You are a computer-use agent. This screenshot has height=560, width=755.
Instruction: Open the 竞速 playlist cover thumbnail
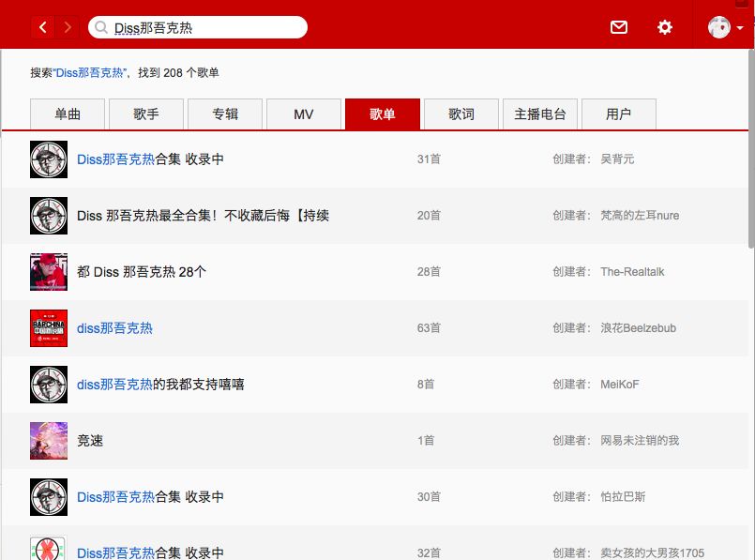click(x=48, y=441)
